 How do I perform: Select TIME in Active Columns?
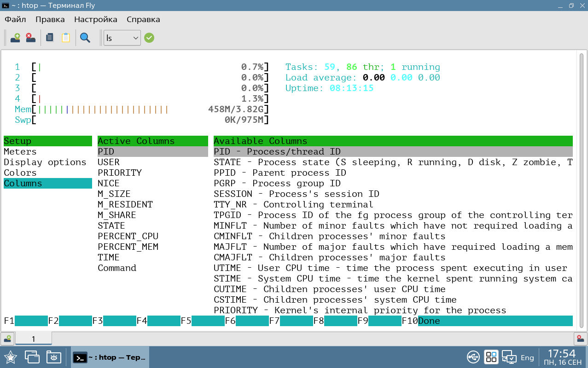(153, 258)
